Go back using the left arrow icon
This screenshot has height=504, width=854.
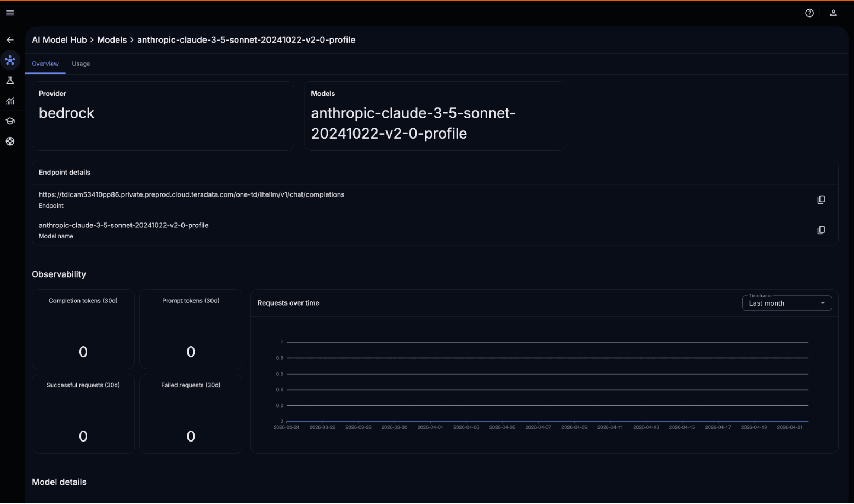point(10,40)
